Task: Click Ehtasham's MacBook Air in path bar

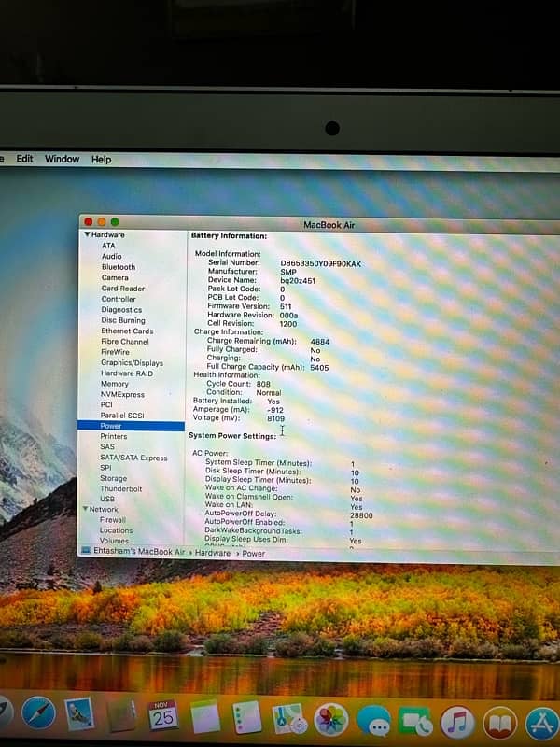Action: click(x=140, y=553)
